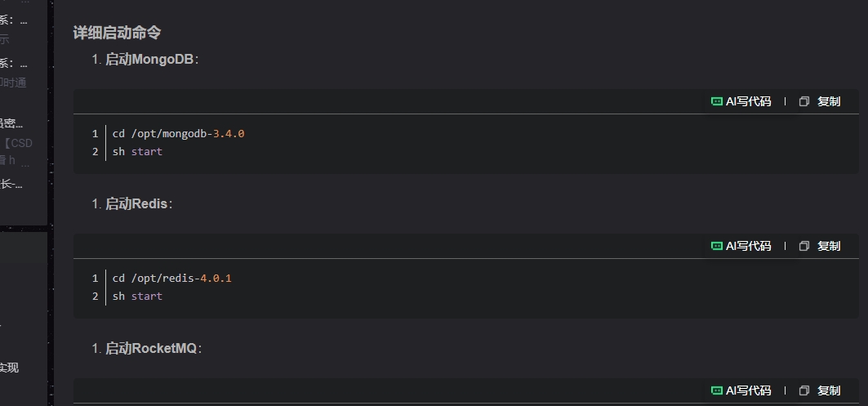868x406 pixels.
Task: Select line number 1 of the mongodb snippet
Action: [x=96, y=133]
